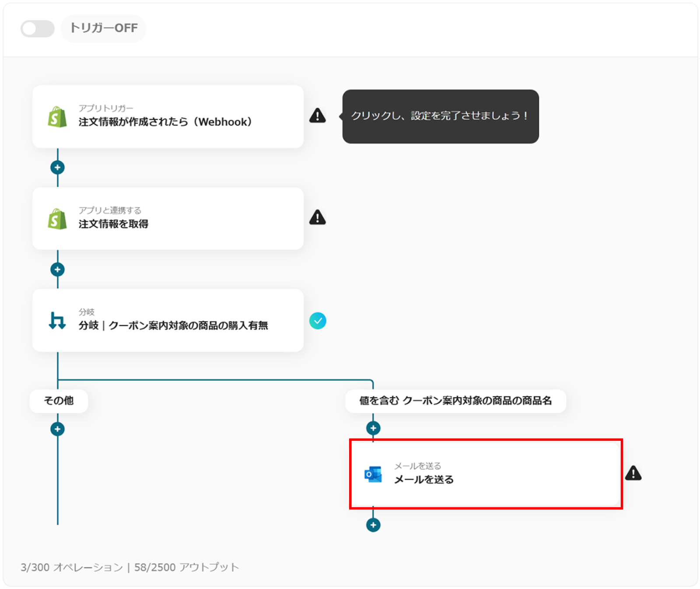The height and width of the screenshot is (589, 700).
Task: Add step via plus below 注文情報を取得
Action: coord(57,269)
